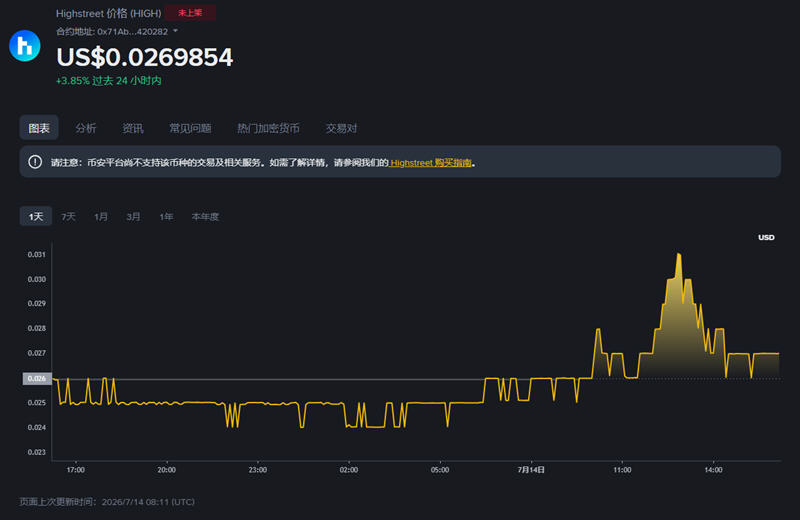Screen dimensions: 800x520
Task: Choose the 本年度 time range
Action: pyautogui.click(x=205, y=217)
